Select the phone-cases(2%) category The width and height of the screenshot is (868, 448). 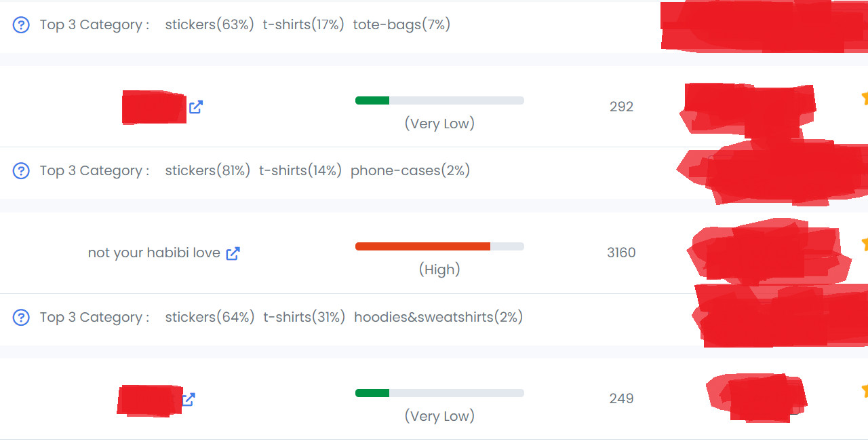(x=410, y=171)
